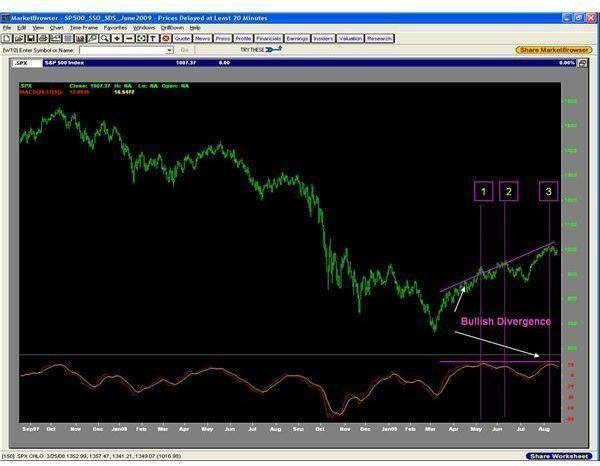Open the Chart menu
The width and height of the screenshot is (600, 466).
pyautogui.click(x=56, y=28)
